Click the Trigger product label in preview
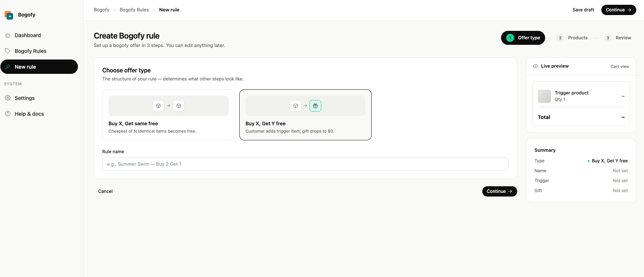This screenshot has height=277, width=644. point(572,93)
